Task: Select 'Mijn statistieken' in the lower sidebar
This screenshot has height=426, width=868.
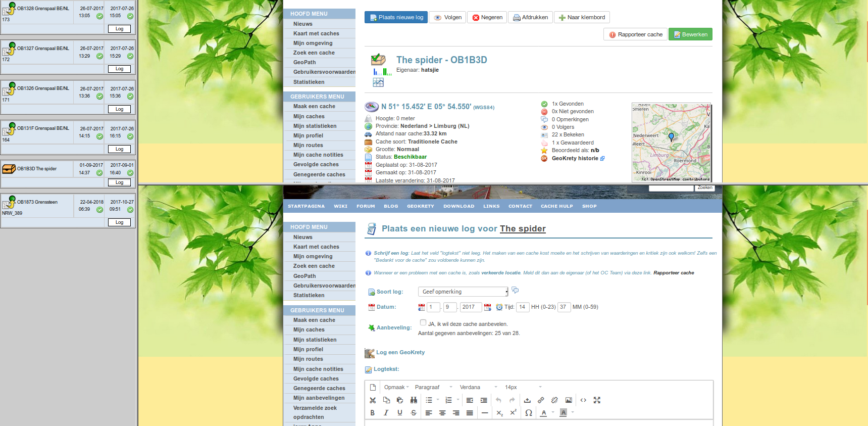Action: coord(315,340)
